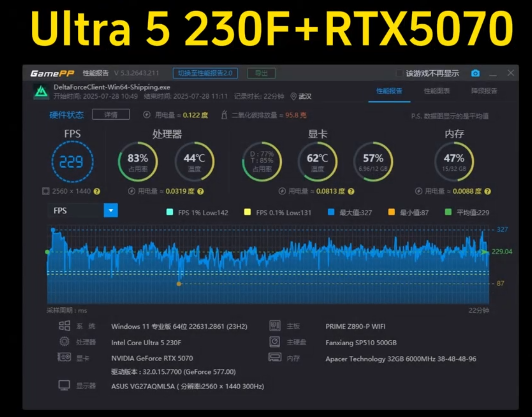
Task: Click the 处理器 chip icon in the specs list
Action: [x=64, y=342]
